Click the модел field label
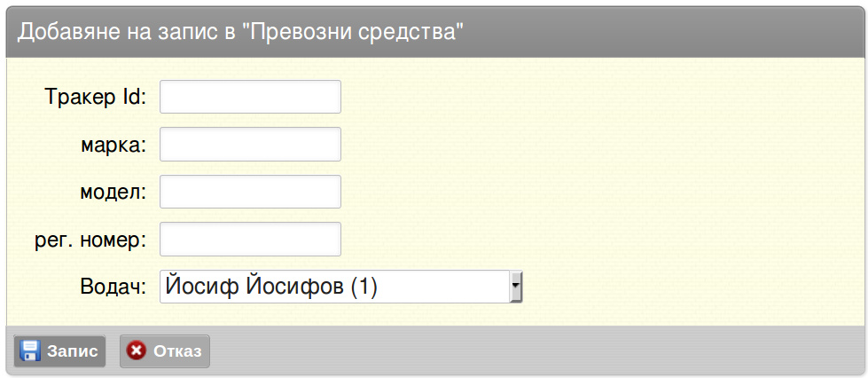This screenshot has width=868, height=378. point(113,192)
